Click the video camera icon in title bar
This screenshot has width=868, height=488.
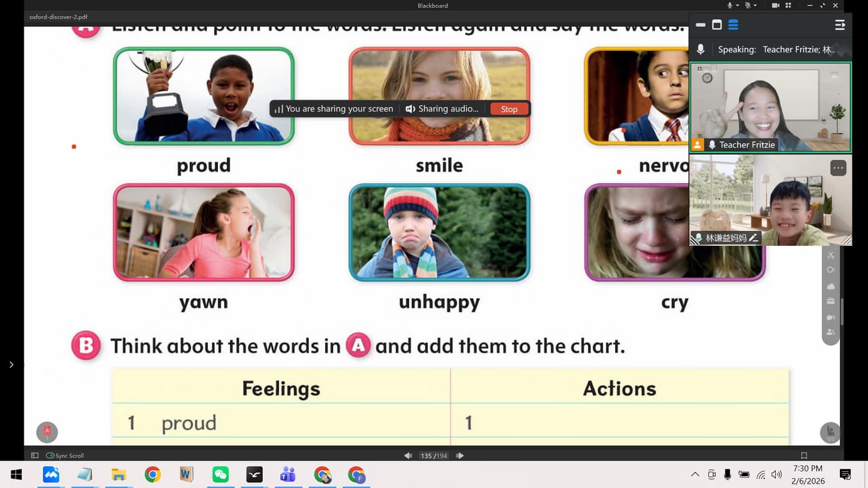(775, 6)
